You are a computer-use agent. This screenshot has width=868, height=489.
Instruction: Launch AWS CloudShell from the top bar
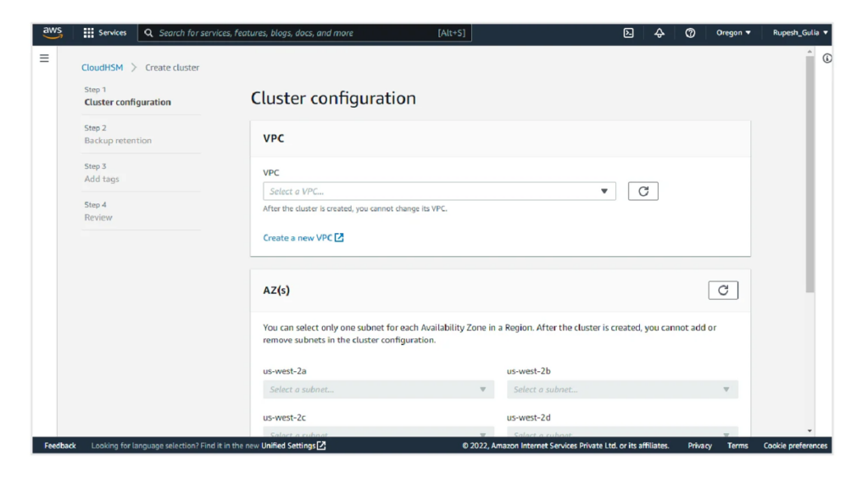(628, 32)
